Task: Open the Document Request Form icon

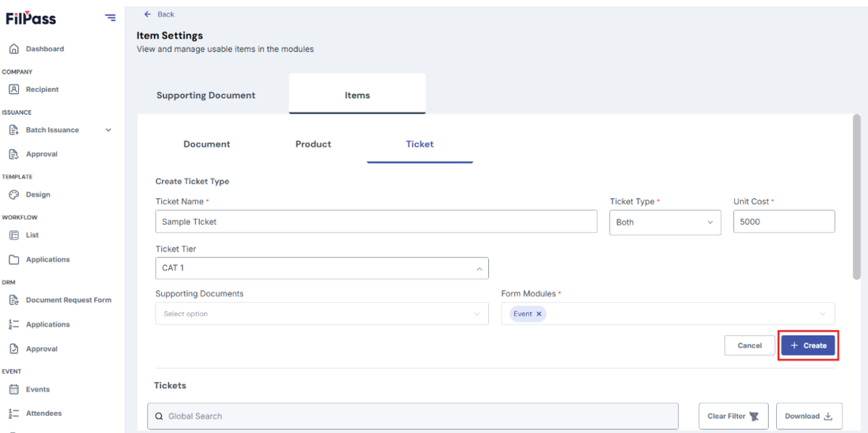Action: 13,300
